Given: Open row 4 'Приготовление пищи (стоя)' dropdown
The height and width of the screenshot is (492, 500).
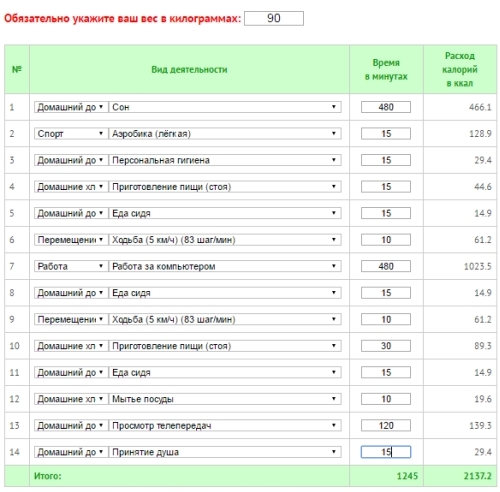Looking at the screenshot, I should click(225, 187).
